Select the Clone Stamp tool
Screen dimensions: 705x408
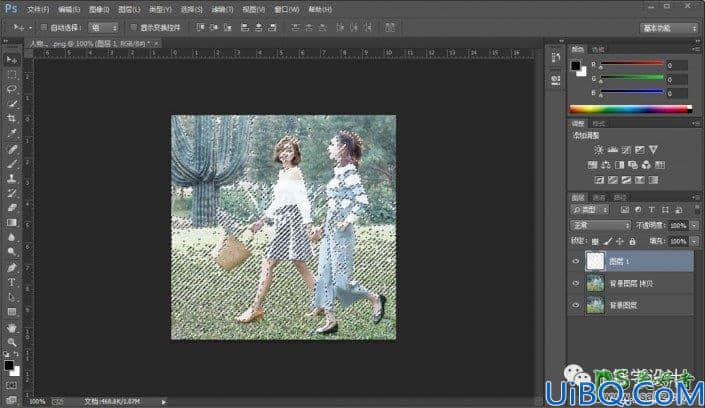12,179
